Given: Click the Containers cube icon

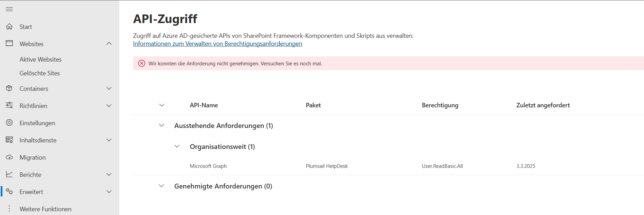Looking at the screenshot, I should tap(9, 88).
